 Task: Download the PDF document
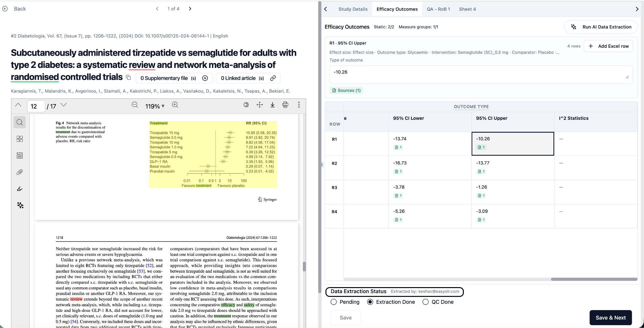pos(272,105)
